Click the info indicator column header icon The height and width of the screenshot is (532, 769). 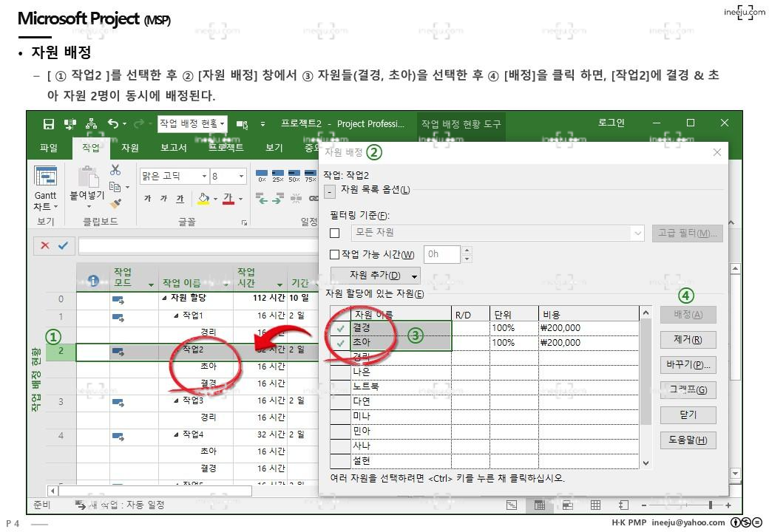pyautogui.click(x=93, y=281)
